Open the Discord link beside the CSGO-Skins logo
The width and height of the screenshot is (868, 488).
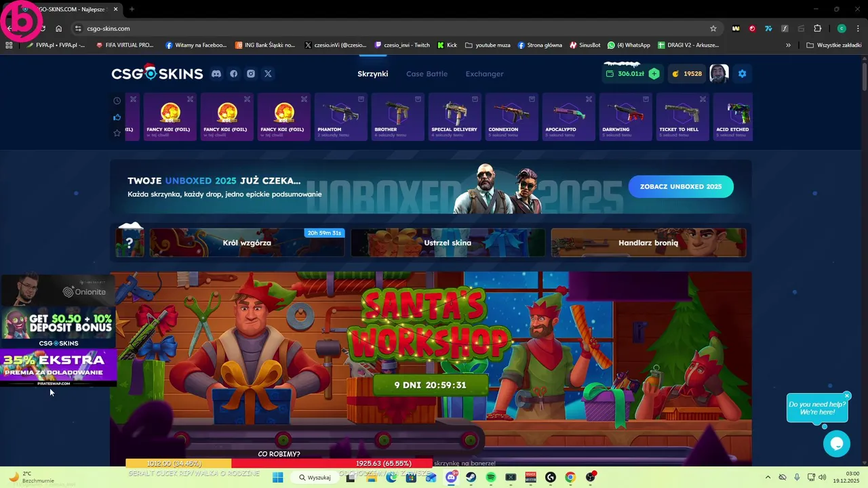216,74
